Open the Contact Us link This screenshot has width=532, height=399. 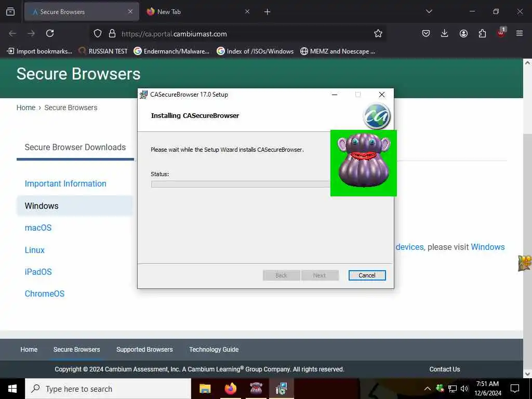(445, 369)
